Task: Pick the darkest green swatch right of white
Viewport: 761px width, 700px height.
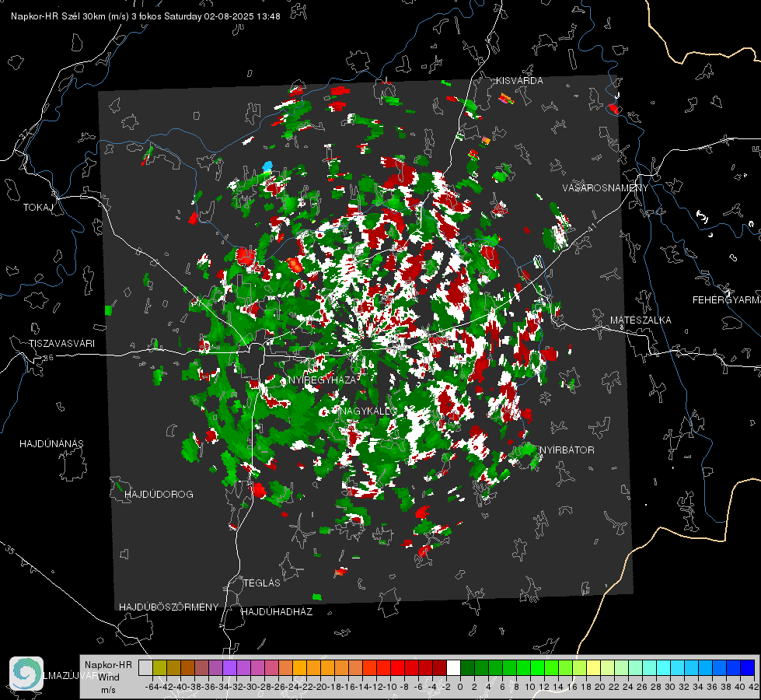Action: click(467, 667)
